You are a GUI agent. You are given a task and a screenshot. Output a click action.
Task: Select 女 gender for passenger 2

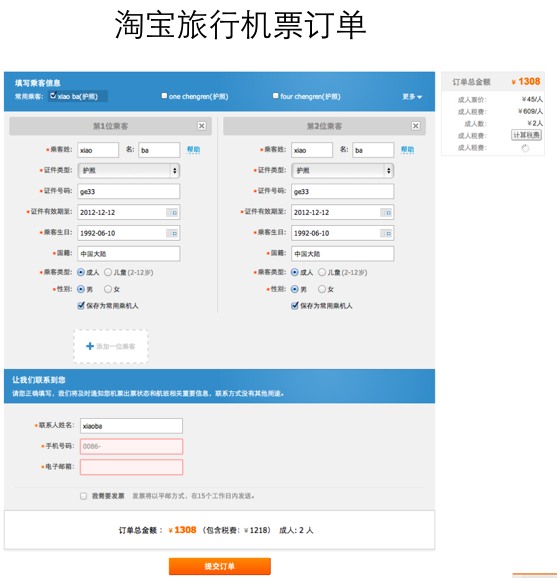click(x=322, y=289)
